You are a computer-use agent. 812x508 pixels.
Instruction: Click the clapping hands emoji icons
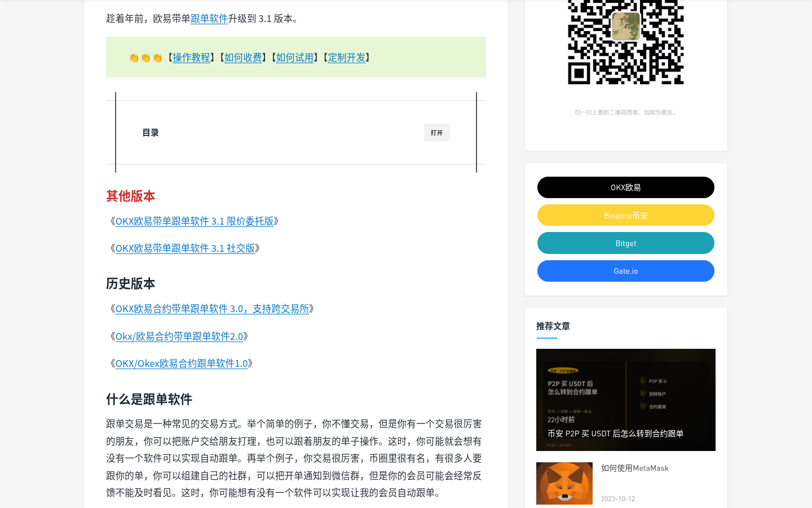pyautogui.click(x=145, y=58)
